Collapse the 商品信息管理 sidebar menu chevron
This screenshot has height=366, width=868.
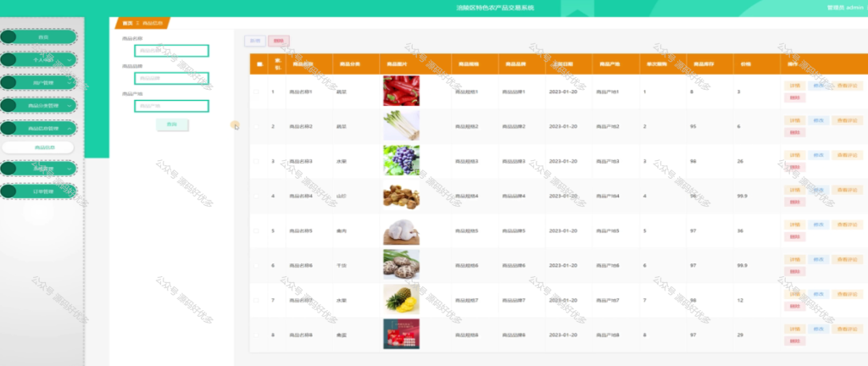tap(70, 128)
